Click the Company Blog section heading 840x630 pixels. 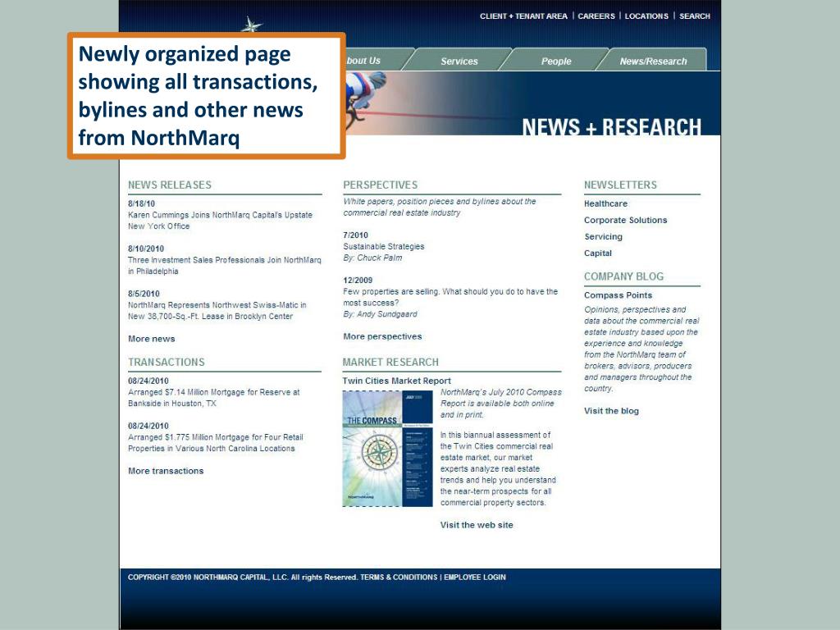click(623, 276)
